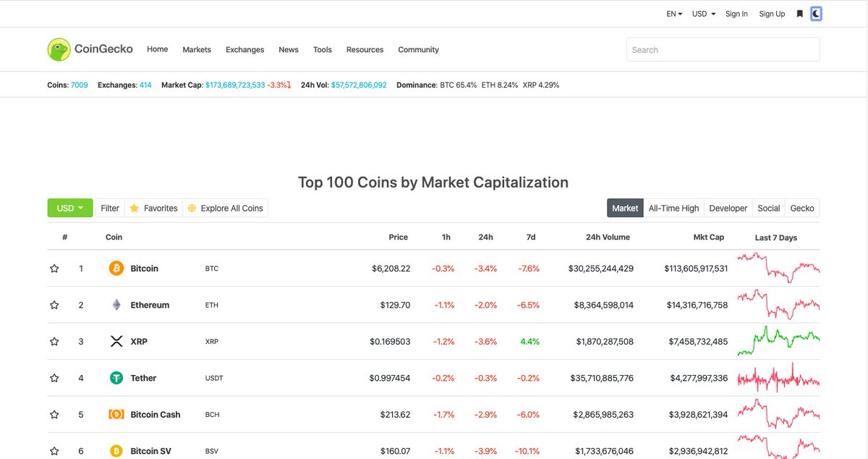The image size is (868, 459).
Task: Click the Favorites button
Action: [153, 208]
